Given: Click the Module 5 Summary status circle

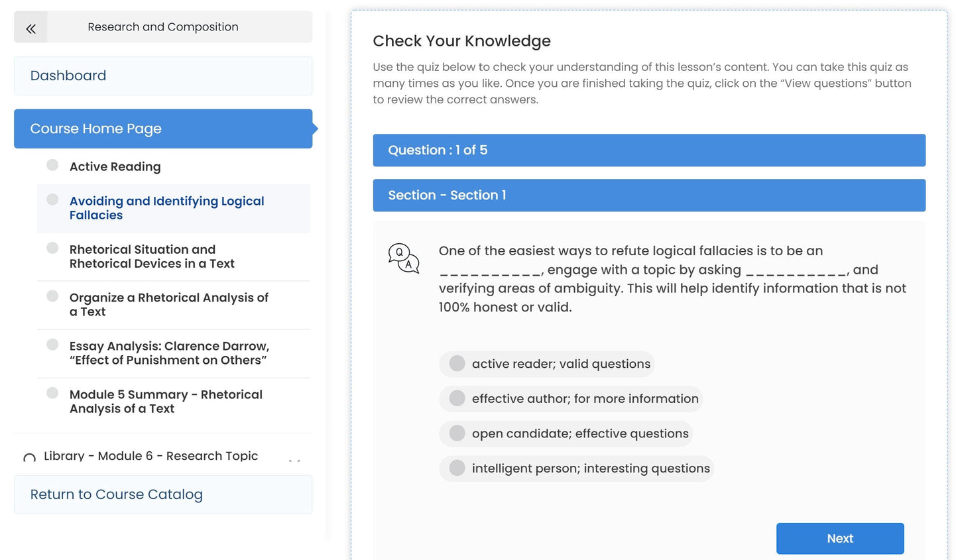Looking at the screenshot, I should (52, 393).
